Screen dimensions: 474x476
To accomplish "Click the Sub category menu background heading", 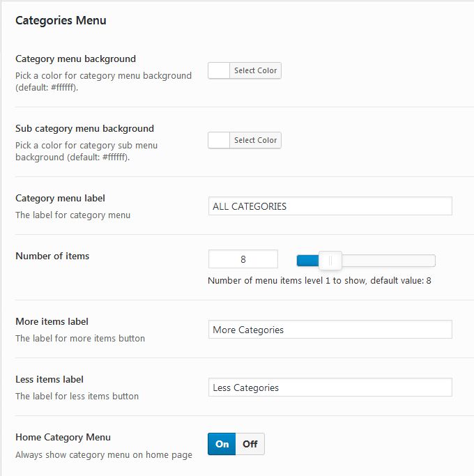I will (85, 129).
